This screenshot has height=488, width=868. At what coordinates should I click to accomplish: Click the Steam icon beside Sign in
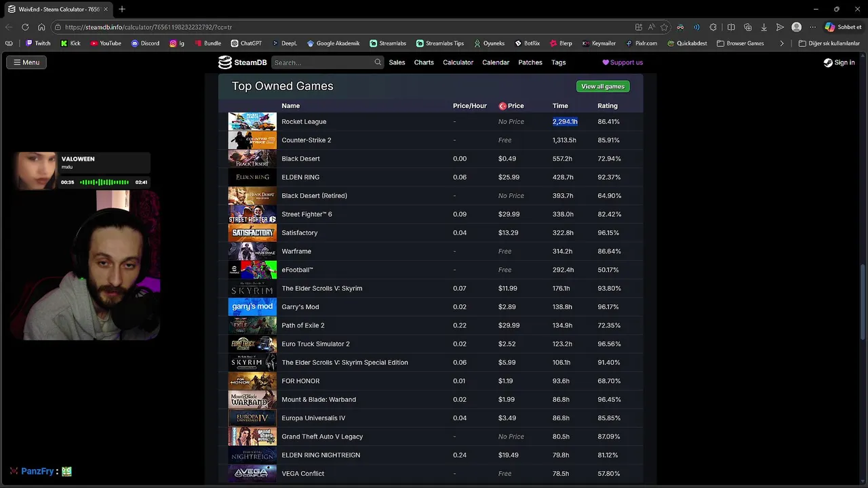(x=828, y=62)
